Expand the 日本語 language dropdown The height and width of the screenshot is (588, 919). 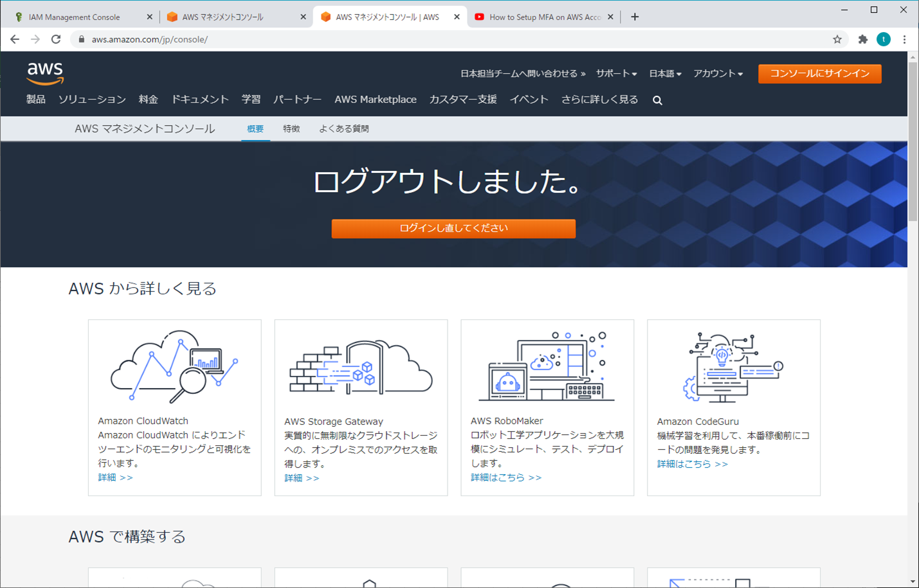coord(665,73)
